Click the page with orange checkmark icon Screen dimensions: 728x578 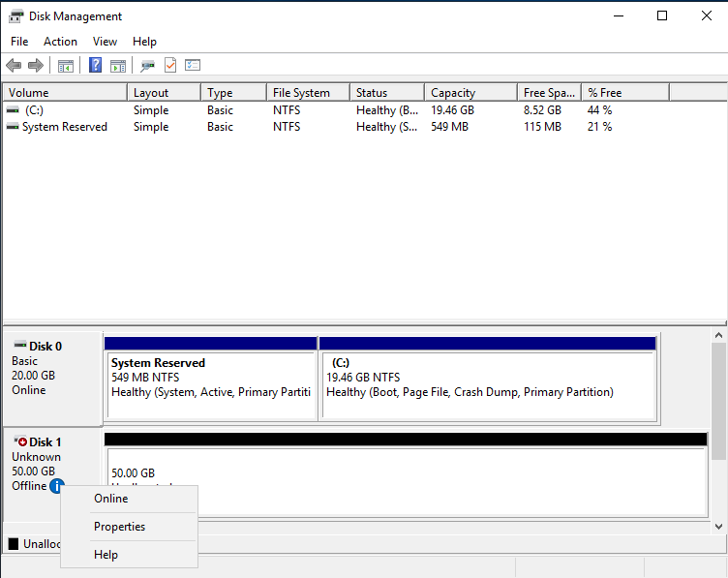[170, 65]
